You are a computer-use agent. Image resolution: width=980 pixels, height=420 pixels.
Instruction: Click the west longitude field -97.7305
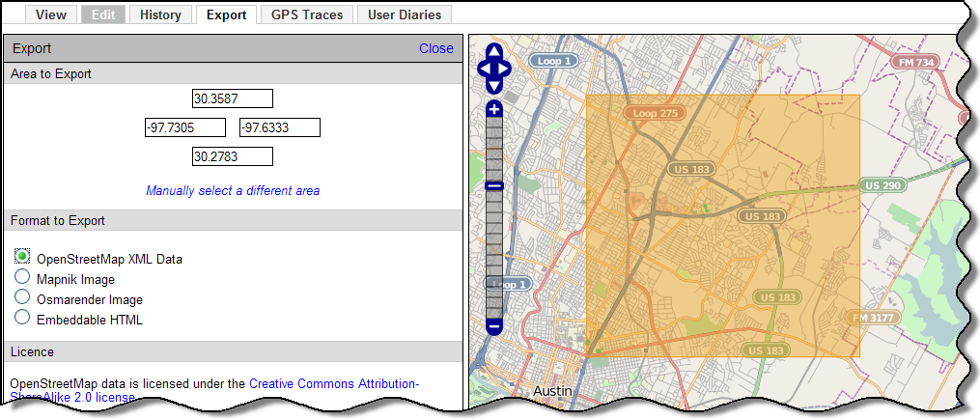pyautogui.click(x=185, y=127)
